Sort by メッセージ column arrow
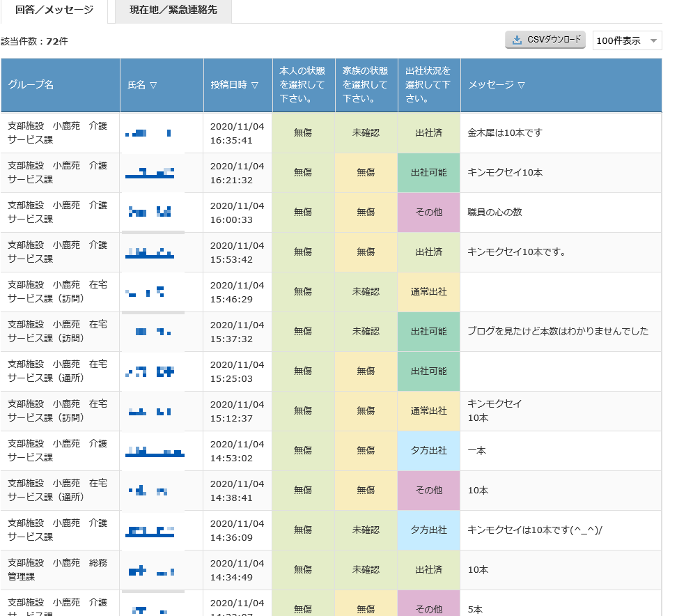This screenshot has width=693, height=616. [521, 85]
